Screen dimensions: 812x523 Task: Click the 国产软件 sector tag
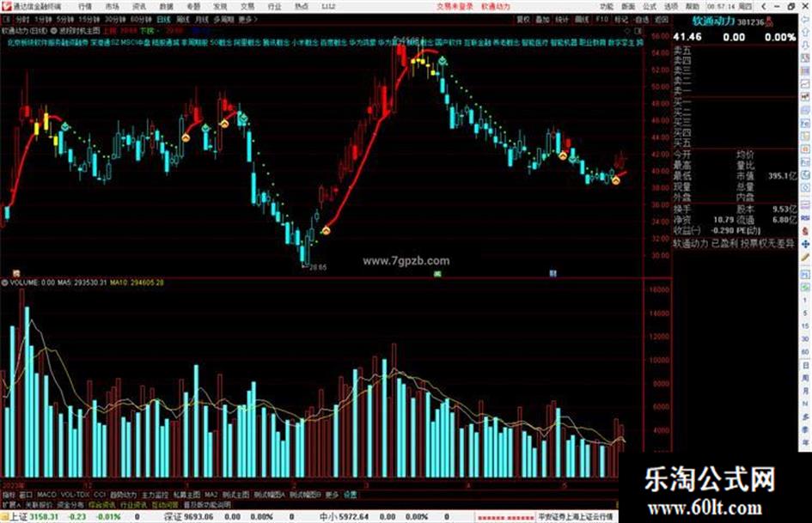449,42
